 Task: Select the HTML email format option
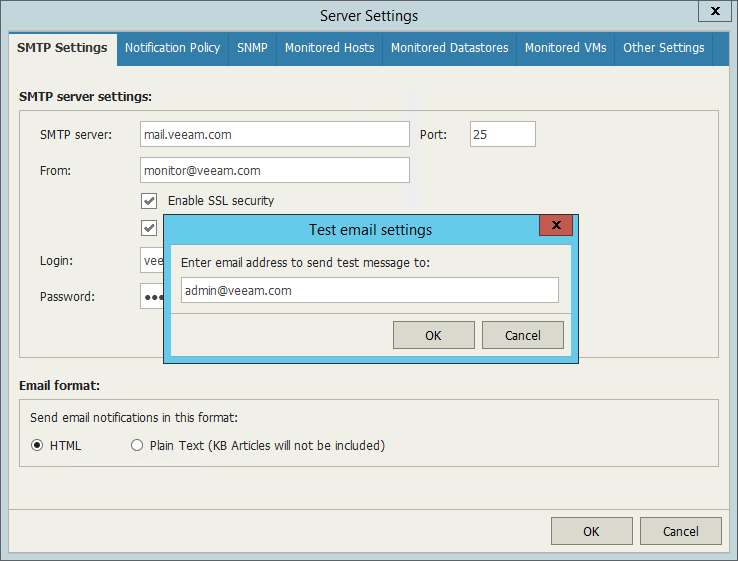coord(37,445)
